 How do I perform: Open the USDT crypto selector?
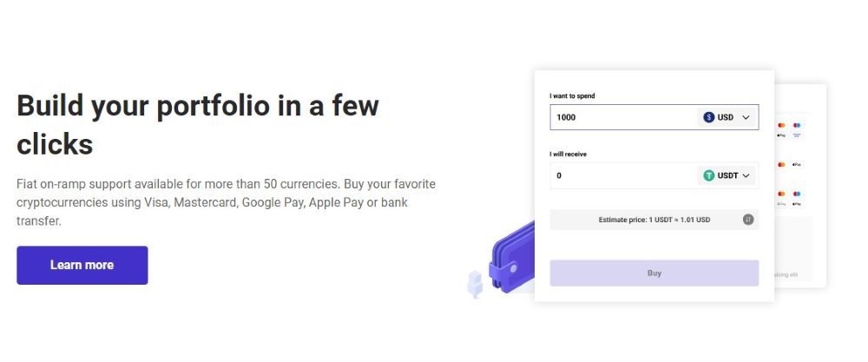click(727, 175)
